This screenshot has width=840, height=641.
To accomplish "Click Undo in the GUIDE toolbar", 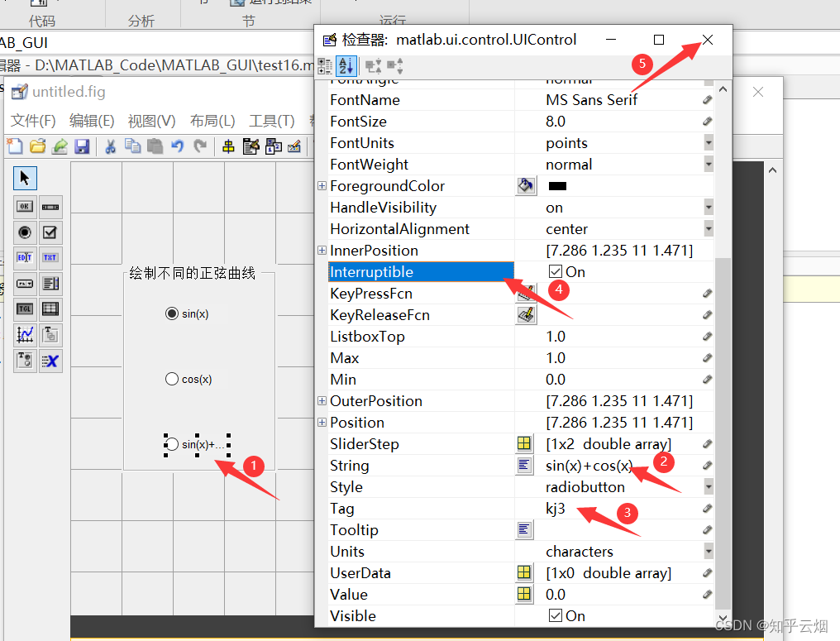I will click(177, 146).
